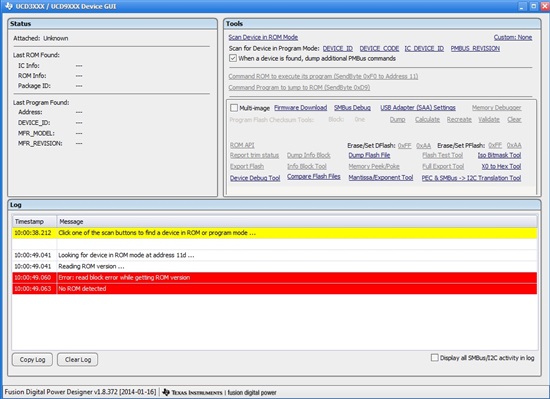Select the yellow 'Click one of the scan buttons' log row
Viewport: 550px width, 399px height.
pyautogui.click(x=275, y=233)
